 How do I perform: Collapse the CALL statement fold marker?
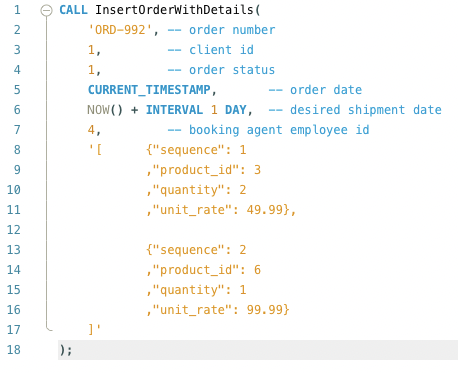(x=46, y=10)
